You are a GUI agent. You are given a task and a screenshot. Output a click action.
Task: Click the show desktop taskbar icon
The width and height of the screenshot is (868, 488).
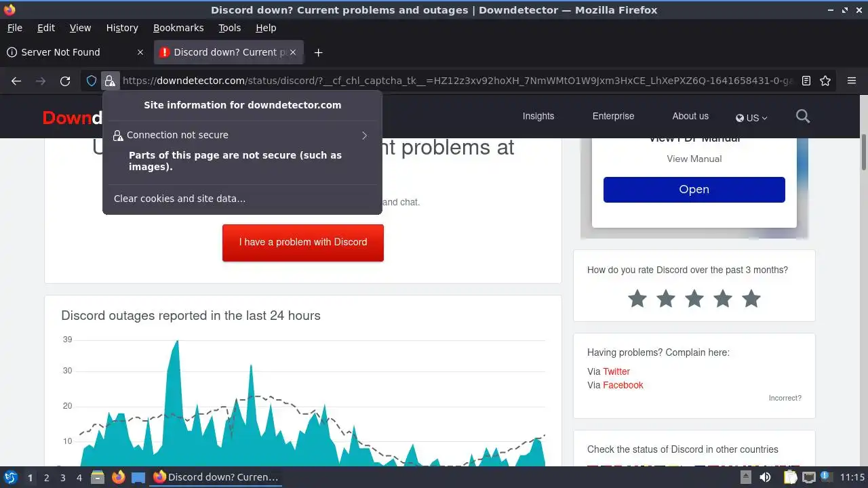(x=138, y=477)
